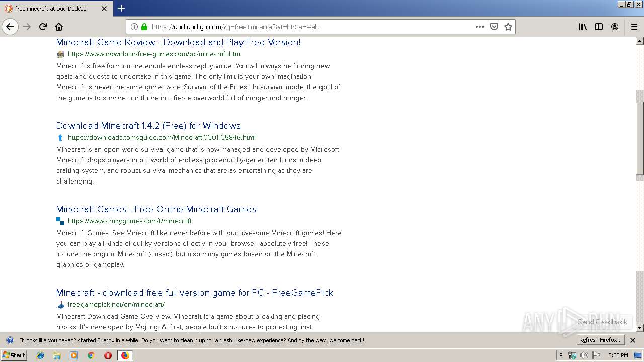Open Windows Explorer folder in taskbar
644x362 pixels.
click(x=57, y=355)
